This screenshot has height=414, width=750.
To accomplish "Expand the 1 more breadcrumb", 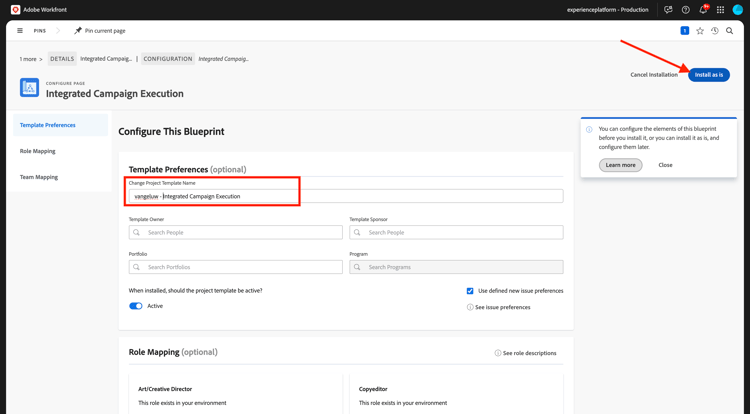I will point(31,59).
